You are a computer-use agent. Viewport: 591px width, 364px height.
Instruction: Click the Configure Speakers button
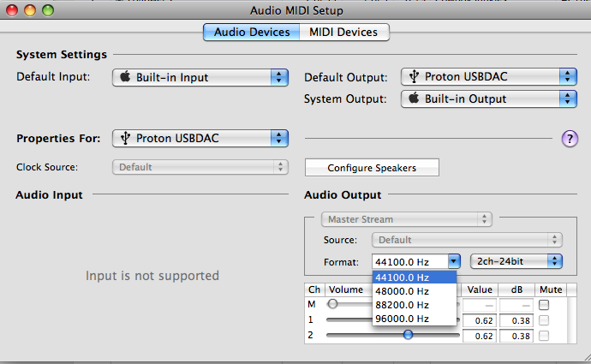pos(372,168)
